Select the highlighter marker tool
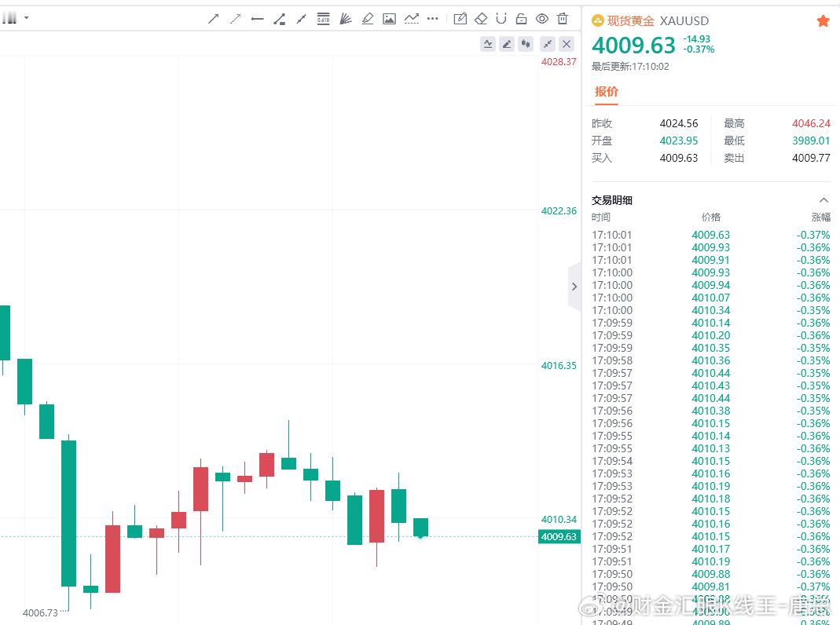This screenshot has width=840, height=625. pos(368,20)
